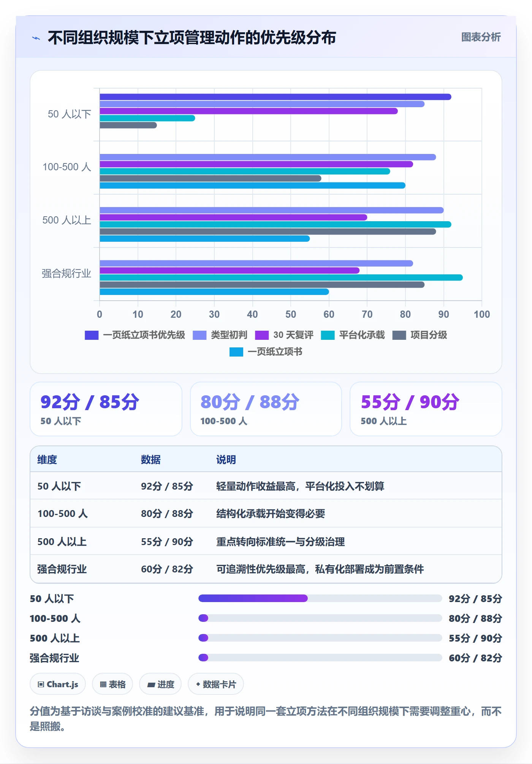Click the 进度 tag chip
The width and height of the screenshot is (532, 764).
(160, 684)
